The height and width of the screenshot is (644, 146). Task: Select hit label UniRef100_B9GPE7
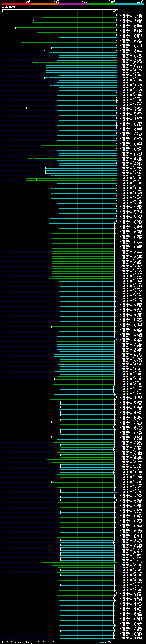131,30
